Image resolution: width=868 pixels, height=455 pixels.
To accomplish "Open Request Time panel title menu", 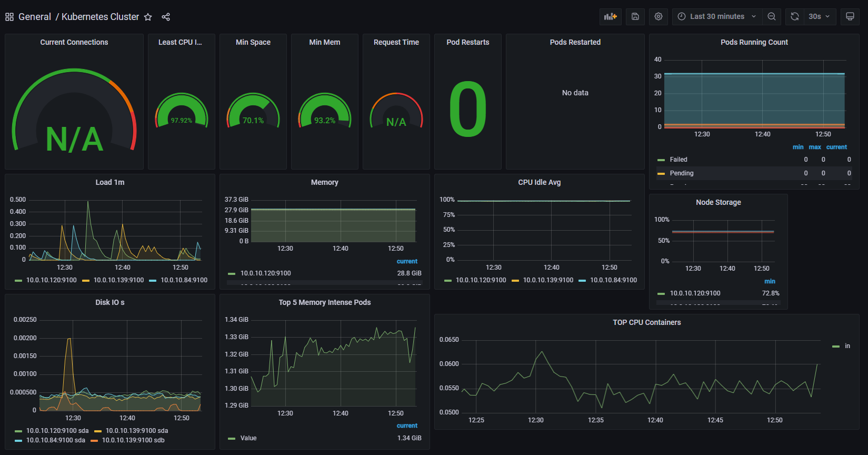I will pos(396,42).
